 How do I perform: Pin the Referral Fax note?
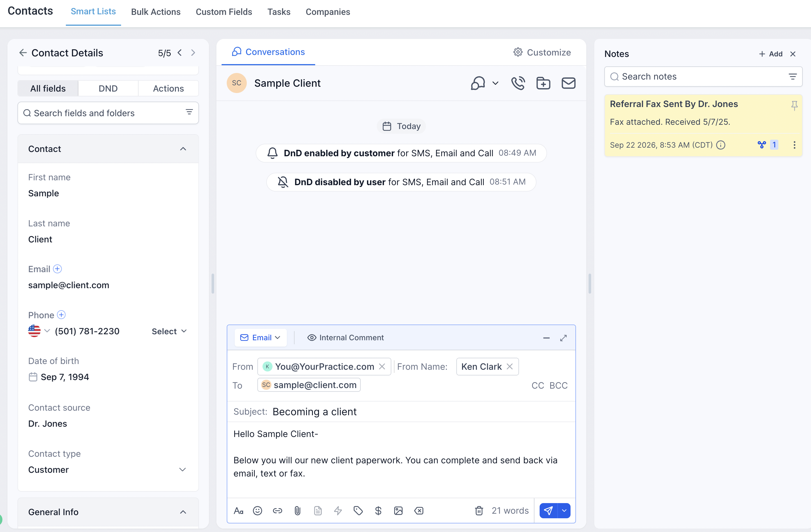794,106
